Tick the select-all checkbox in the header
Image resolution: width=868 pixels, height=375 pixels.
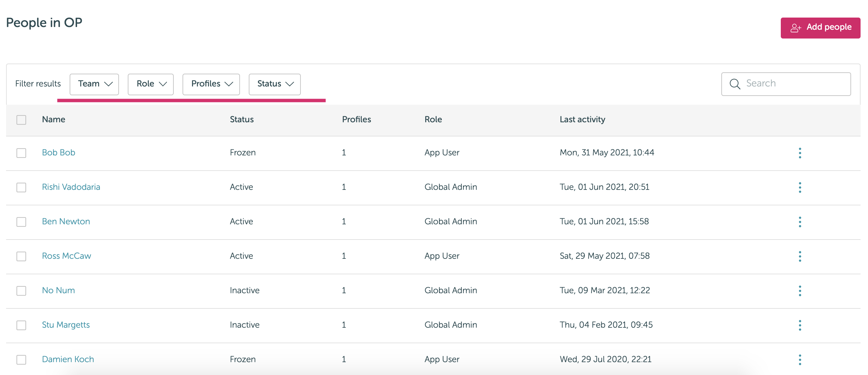[21, 120]
